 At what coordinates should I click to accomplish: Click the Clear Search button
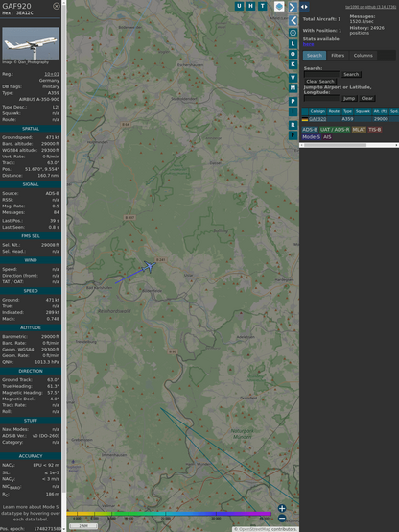(320, 81)
